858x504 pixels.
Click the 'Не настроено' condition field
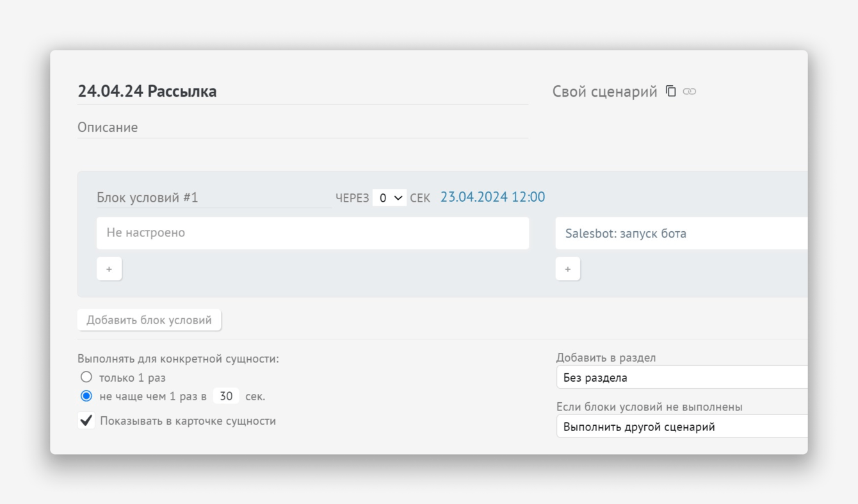pyautogui.click(x=312, y=232)
